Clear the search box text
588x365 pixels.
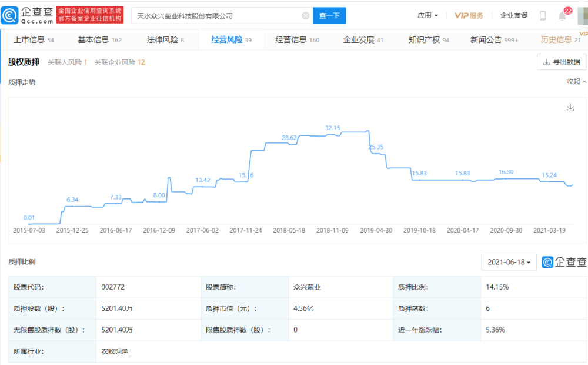pyautogui.click(x=306, y=16)
